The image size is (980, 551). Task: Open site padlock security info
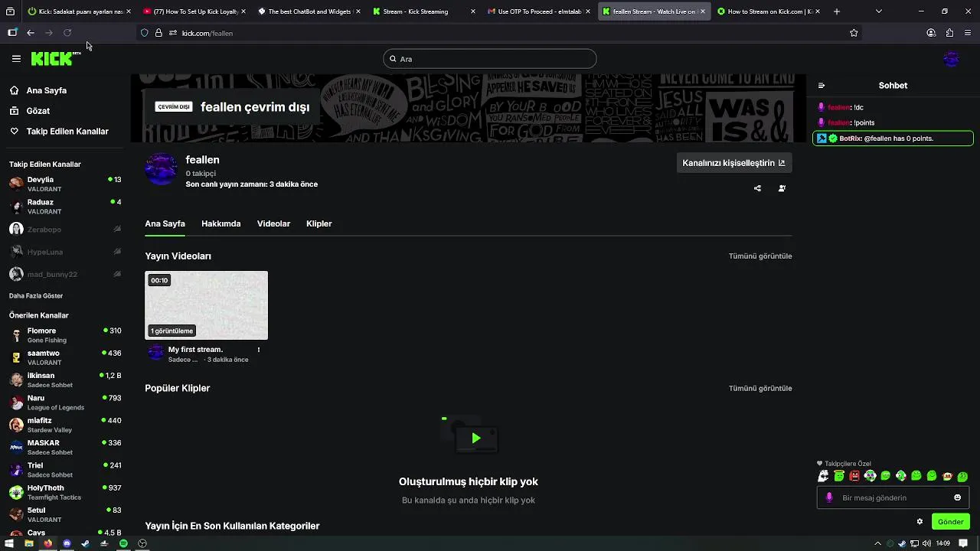point(158,33)
